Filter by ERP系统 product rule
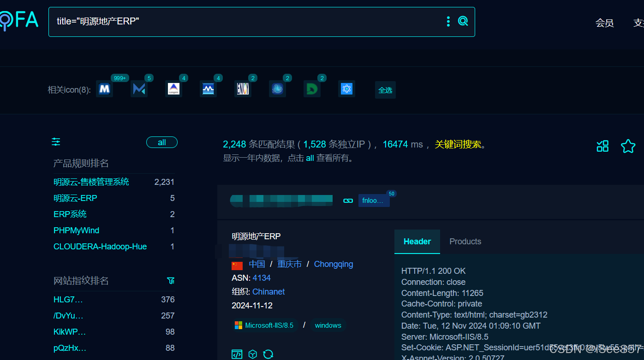The width and height of the screenshot is (644, 360). click(70, 214)
